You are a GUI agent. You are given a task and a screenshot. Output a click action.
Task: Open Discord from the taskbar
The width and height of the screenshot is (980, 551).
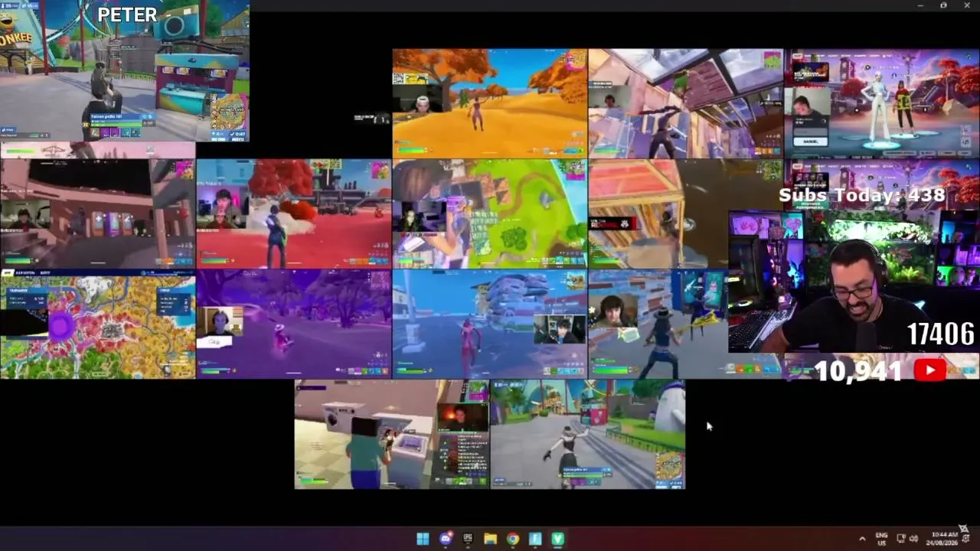pyautogui.click(x=446, y=539)
